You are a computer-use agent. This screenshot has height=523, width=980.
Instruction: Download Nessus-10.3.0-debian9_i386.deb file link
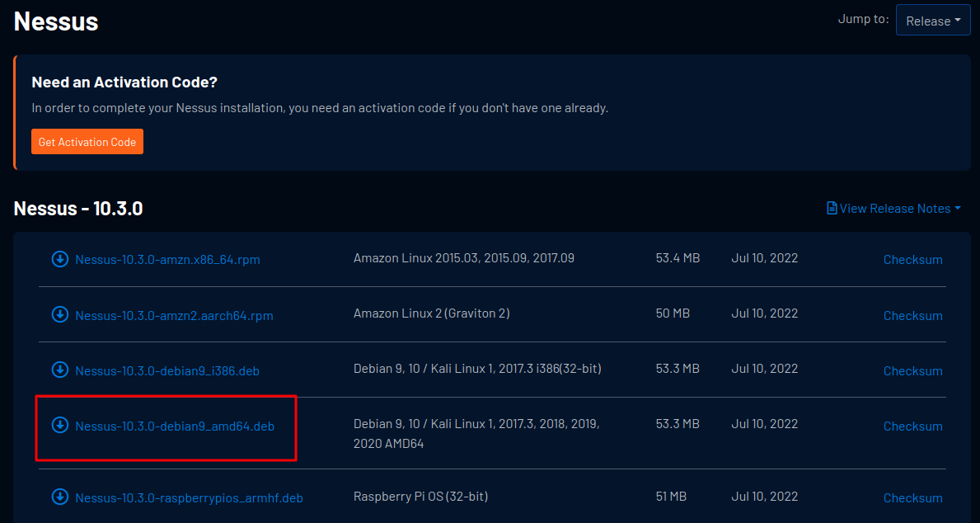tap(166, 371)
